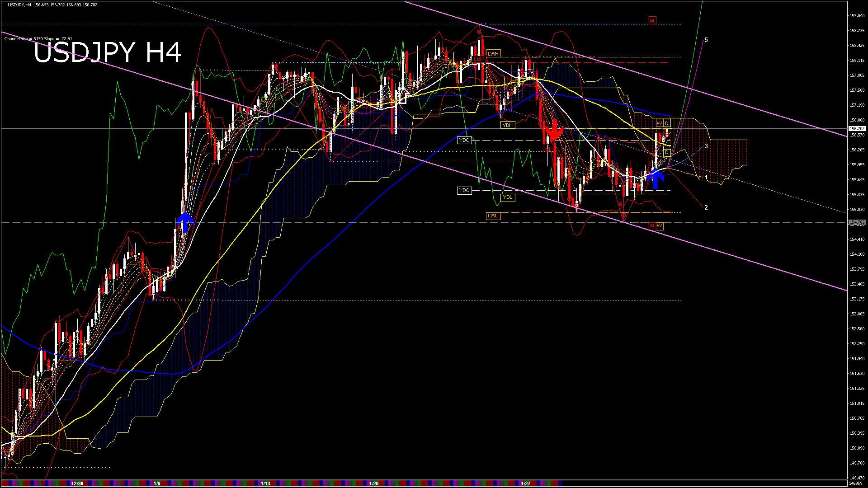868x488 pixels.
Task: Click the 145959 value at bottom right
Action: (x=856, y=483)
